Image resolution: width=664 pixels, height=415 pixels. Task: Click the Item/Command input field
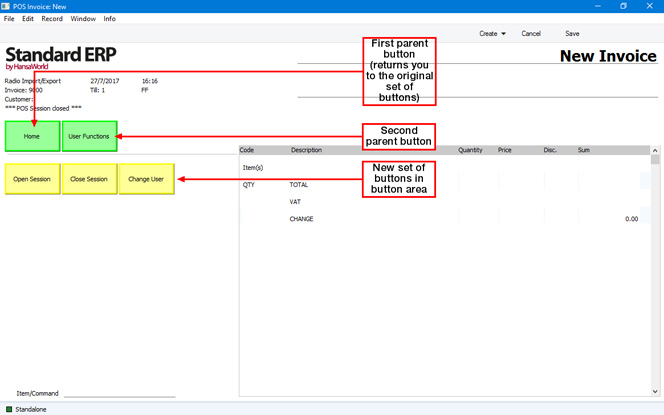tap(119, 393)
